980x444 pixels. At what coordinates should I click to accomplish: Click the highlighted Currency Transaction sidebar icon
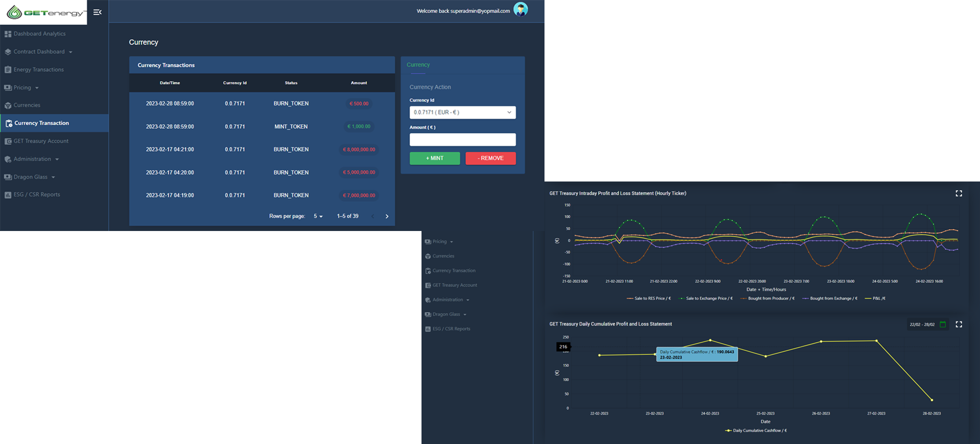tap(9, 123)
